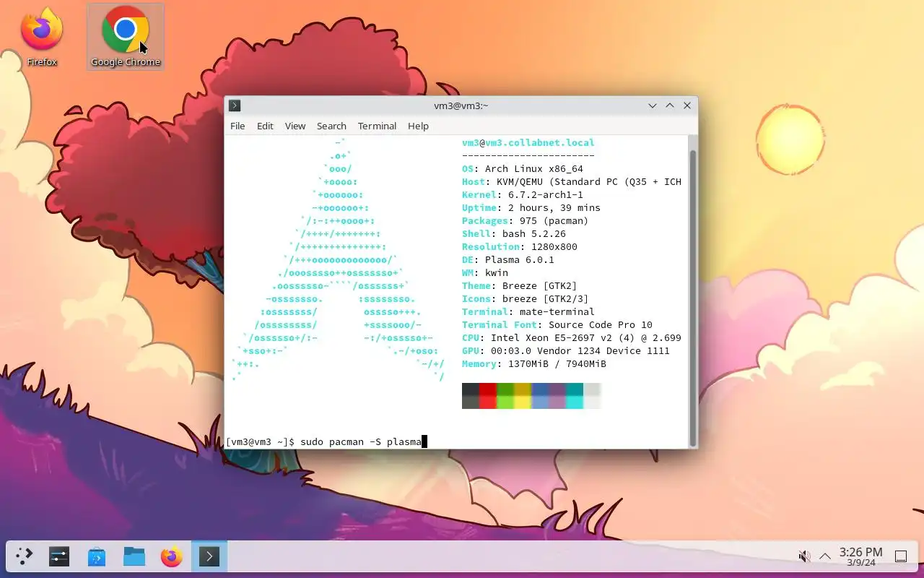Expand hidden system tray icons arrow

[825, 556]
